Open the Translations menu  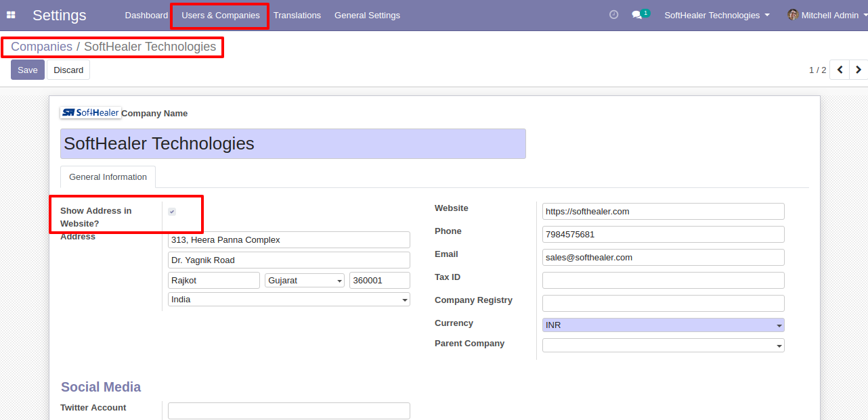point(297,15)
